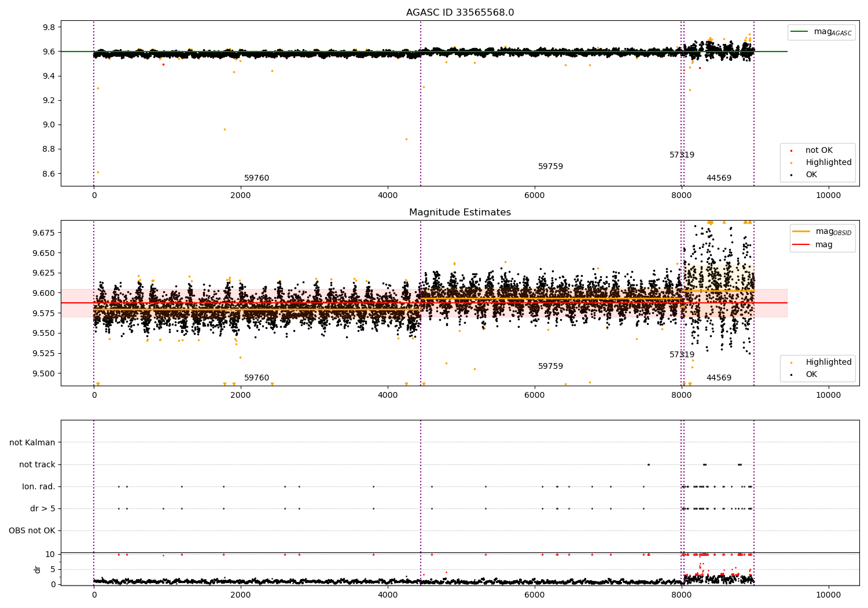The height and width of the screenshot is (608, 868).
Task: Click the 9.8 y-axis tick label
Action: point(49,28)
